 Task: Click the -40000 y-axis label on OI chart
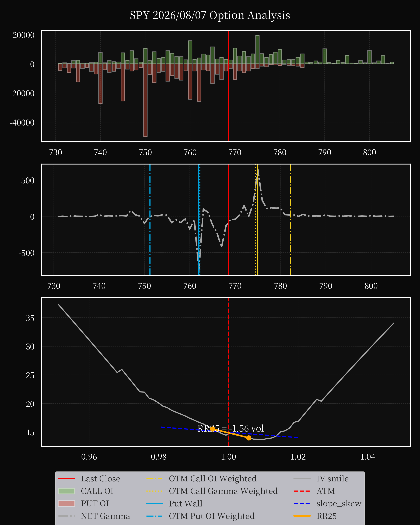[x=22, y=122]
